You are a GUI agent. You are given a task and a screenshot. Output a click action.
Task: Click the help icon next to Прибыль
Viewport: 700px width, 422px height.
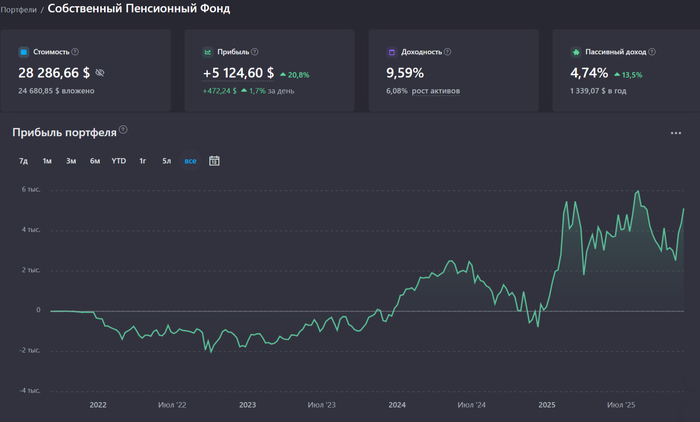point(254,51)
